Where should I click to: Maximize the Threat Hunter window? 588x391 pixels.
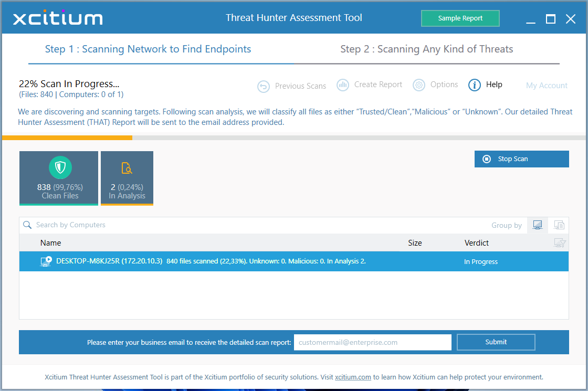551,19
